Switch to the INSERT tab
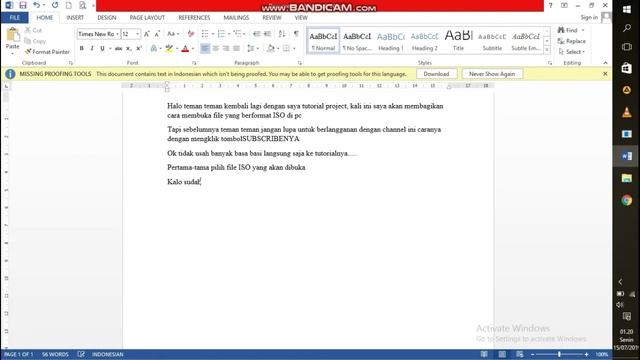 tap(75, 18)
